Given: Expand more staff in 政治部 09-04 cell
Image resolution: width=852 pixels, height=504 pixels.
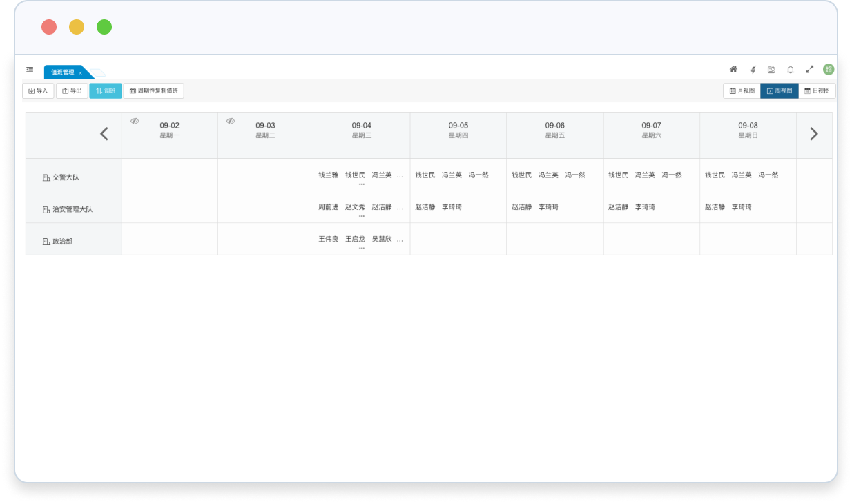Looking at the screenshot, I should (361, 248).
